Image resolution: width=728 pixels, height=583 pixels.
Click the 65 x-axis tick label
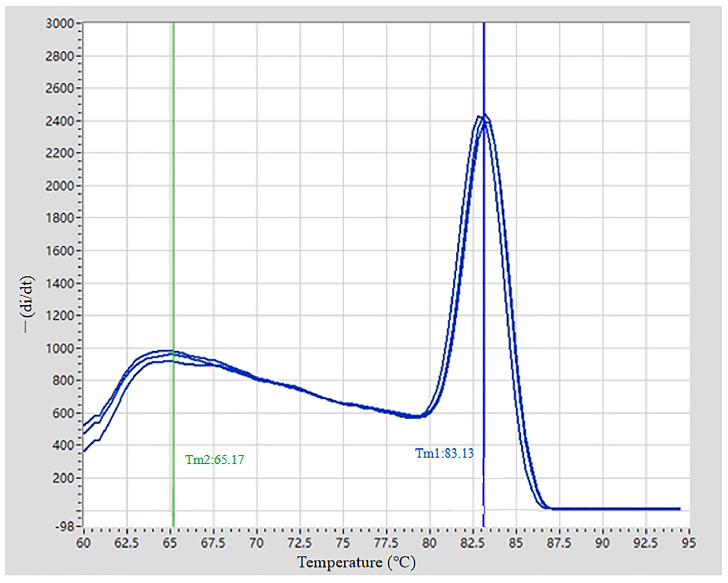(170, 543)
